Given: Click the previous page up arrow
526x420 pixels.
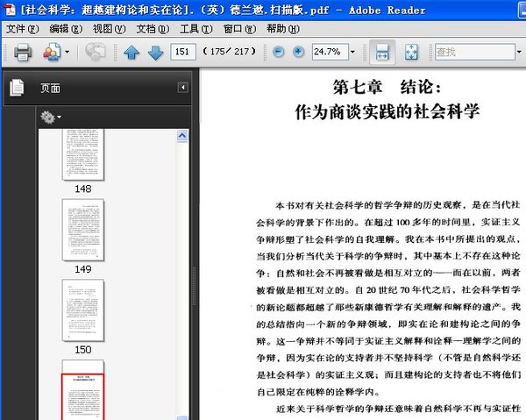Looking at the screenshot, I should (x=131, y=53).
